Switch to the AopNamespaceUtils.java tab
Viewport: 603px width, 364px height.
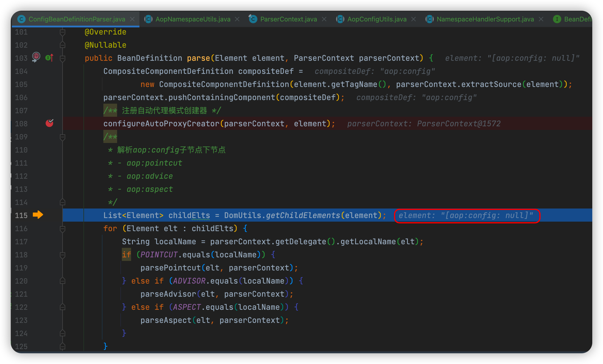click(192, 19)
